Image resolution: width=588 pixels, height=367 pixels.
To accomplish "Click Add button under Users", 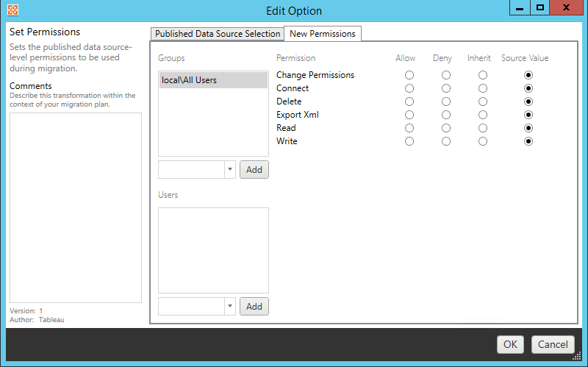I will tap(254, 307).
